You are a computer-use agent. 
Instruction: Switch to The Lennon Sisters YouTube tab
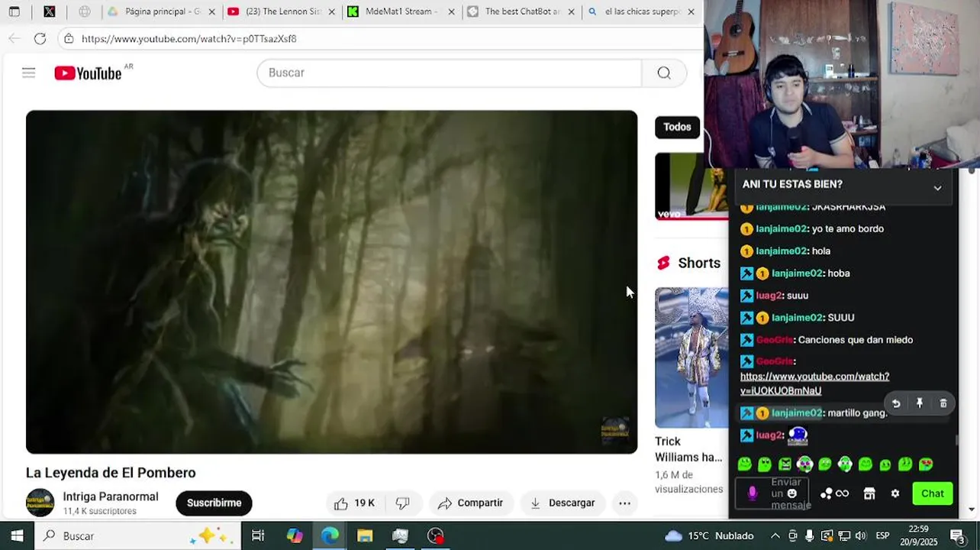[282, 11]
